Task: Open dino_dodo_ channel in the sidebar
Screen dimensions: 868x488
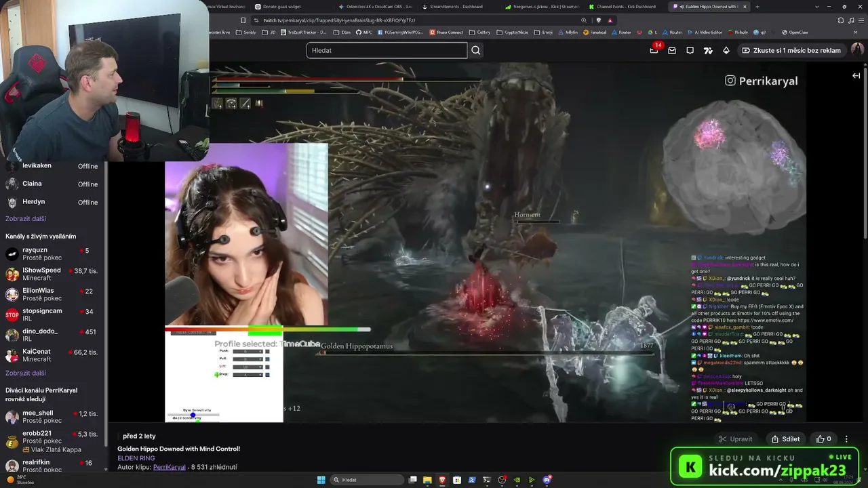Action: pyautogui.click(x=53, y=335)
